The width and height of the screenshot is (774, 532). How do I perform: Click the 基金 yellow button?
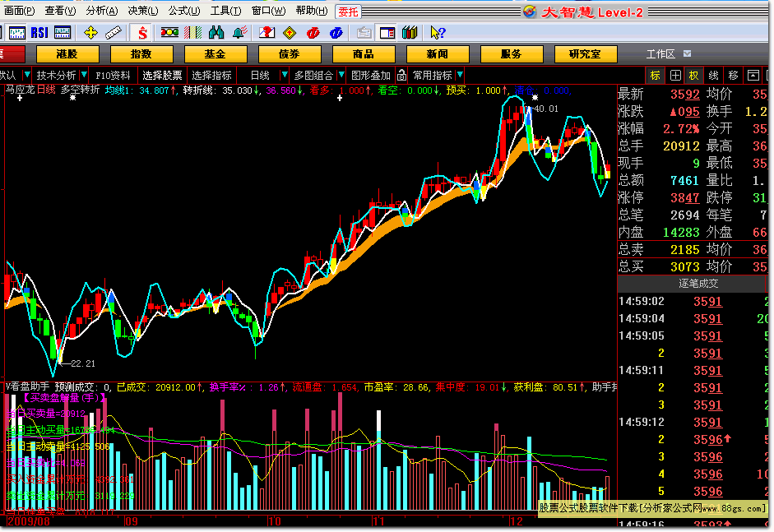point(216,53)
